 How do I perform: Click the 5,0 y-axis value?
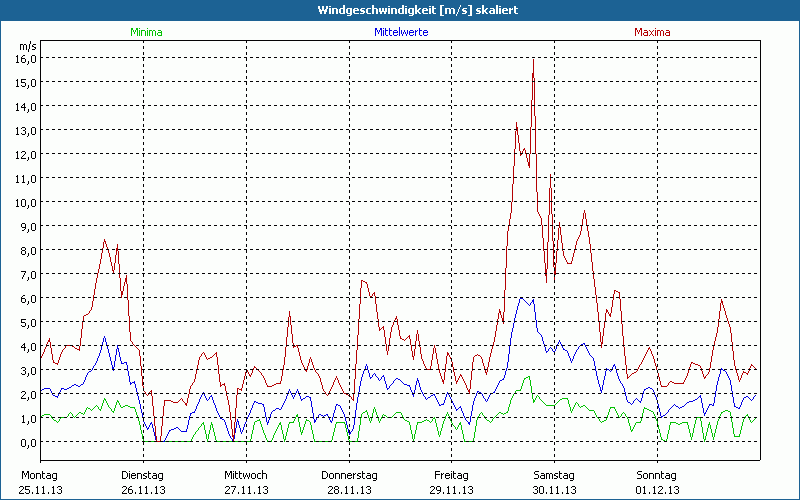point(30,322)
